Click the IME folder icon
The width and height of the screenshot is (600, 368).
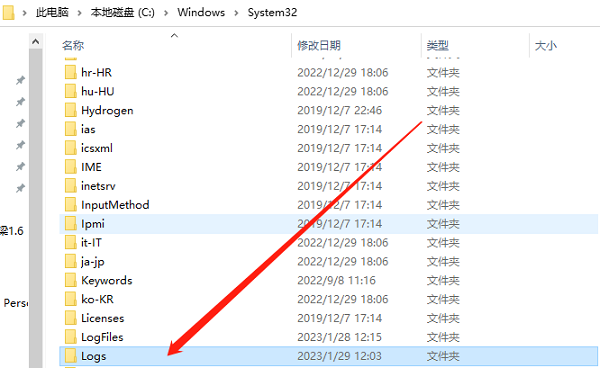70,167
